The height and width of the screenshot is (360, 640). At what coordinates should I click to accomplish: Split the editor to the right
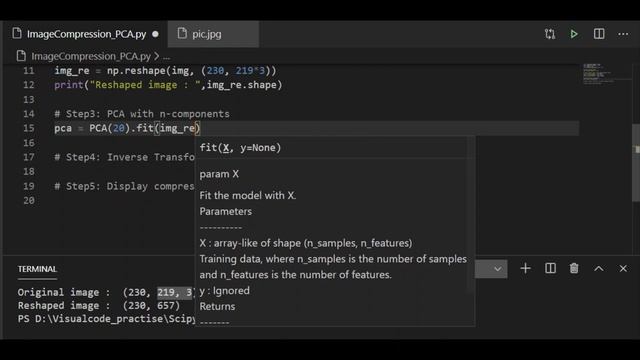[599, 34]
